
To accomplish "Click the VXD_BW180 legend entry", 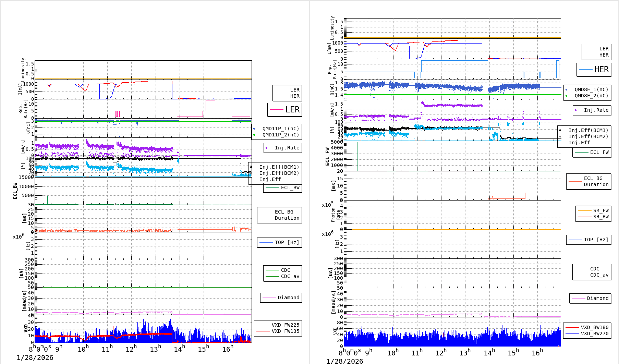I will [x=594, y=327].
